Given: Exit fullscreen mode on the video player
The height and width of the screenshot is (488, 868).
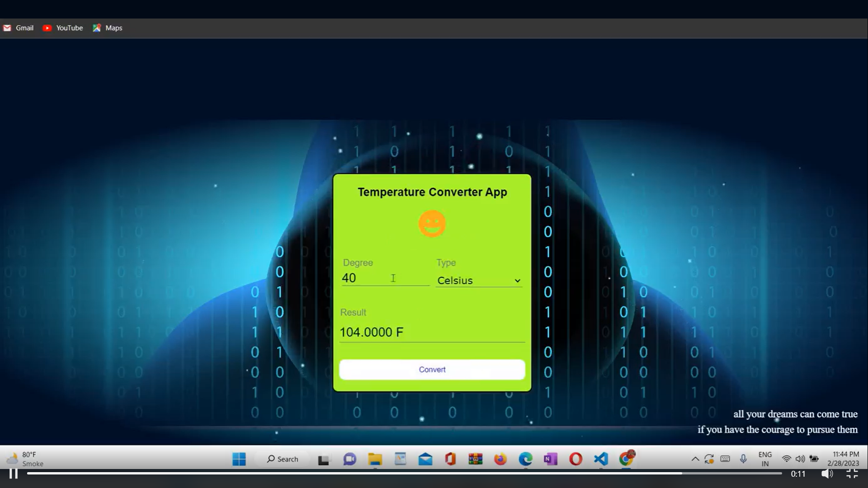Looking at the screenshot, I should [x=853, y=474].
